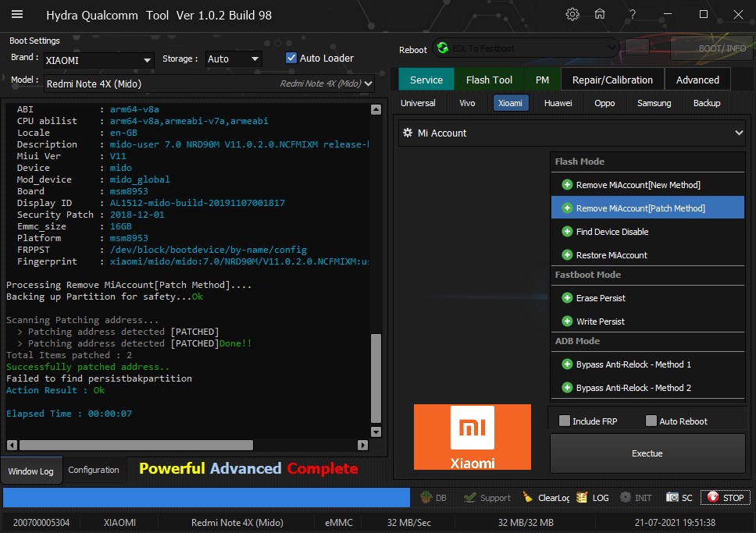Expand the Mi Account section chevron

739,133
